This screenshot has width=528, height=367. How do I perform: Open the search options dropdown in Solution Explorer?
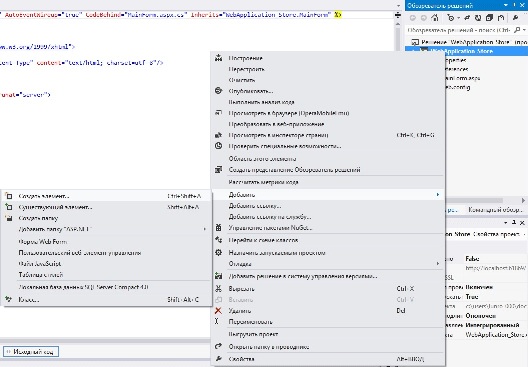tap(524, 30)
